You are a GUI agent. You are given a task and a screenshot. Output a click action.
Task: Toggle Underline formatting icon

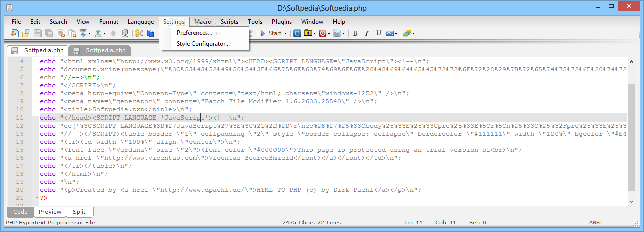[379, 33]
